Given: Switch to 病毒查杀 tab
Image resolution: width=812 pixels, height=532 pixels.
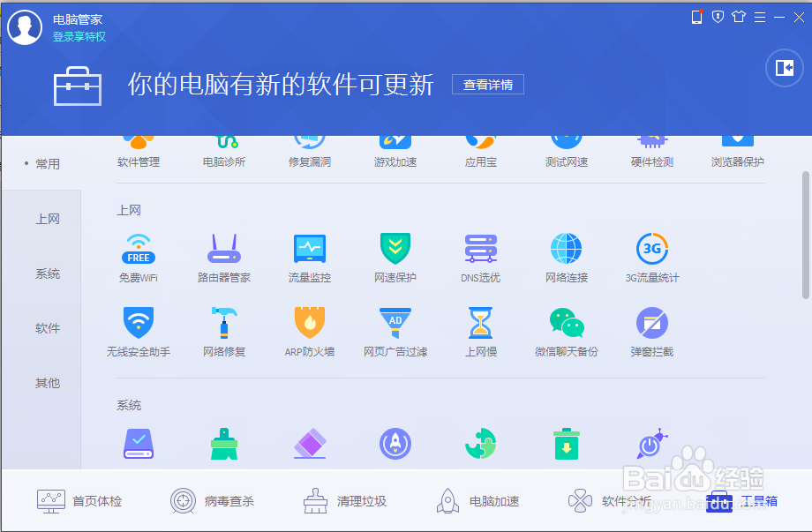Looking at the screenshot, I should point(213,501).
